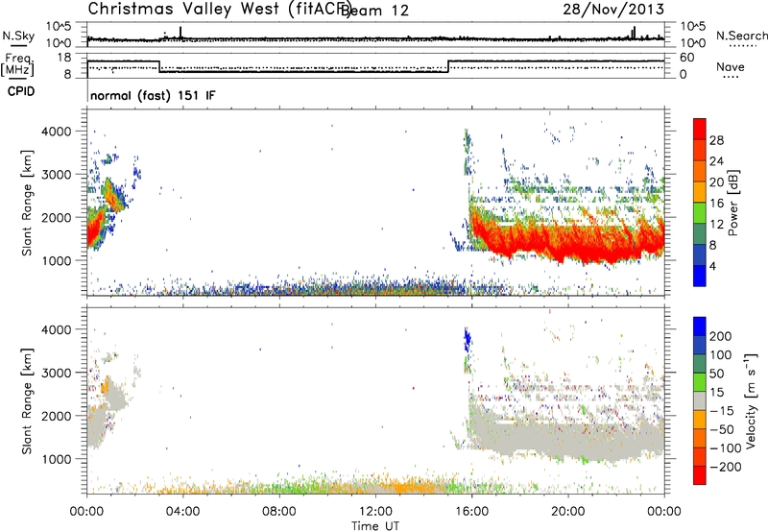Click the velocity panel 'Slant Range [km]' label
Screen dimensions: 768x532
click(x=27, y=400)
